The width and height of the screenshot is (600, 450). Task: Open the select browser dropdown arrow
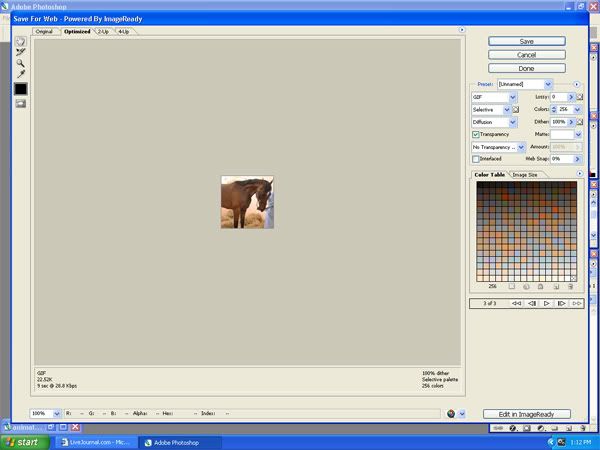point(462,414)
